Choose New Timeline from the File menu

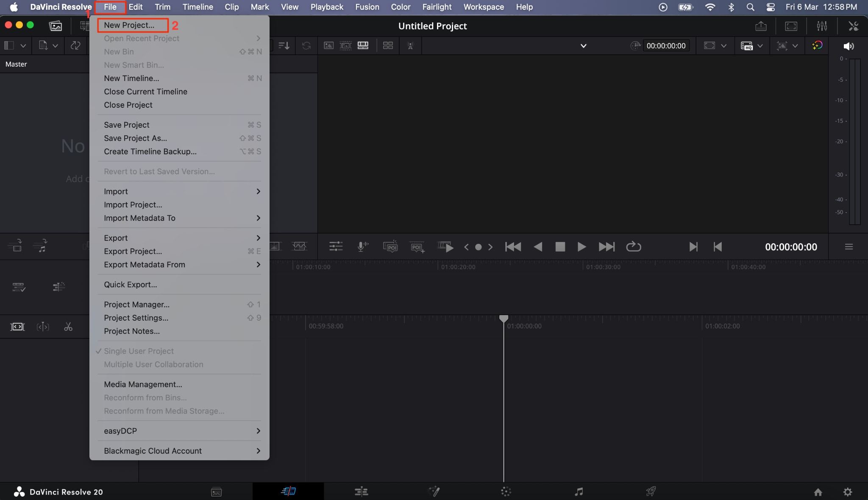pos(131,78)
